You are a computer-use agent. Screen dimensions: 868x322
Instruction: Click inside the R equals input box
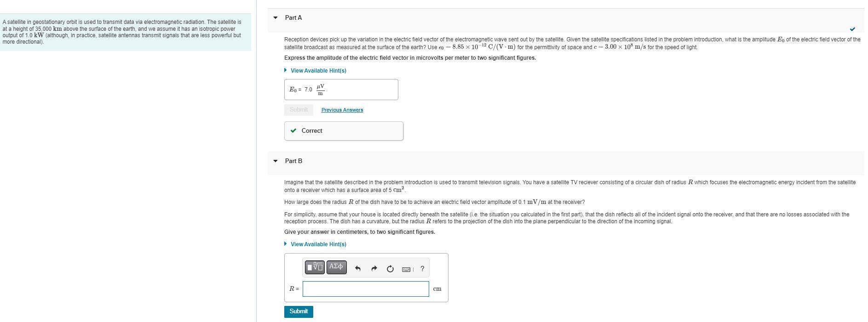[364, 289]
